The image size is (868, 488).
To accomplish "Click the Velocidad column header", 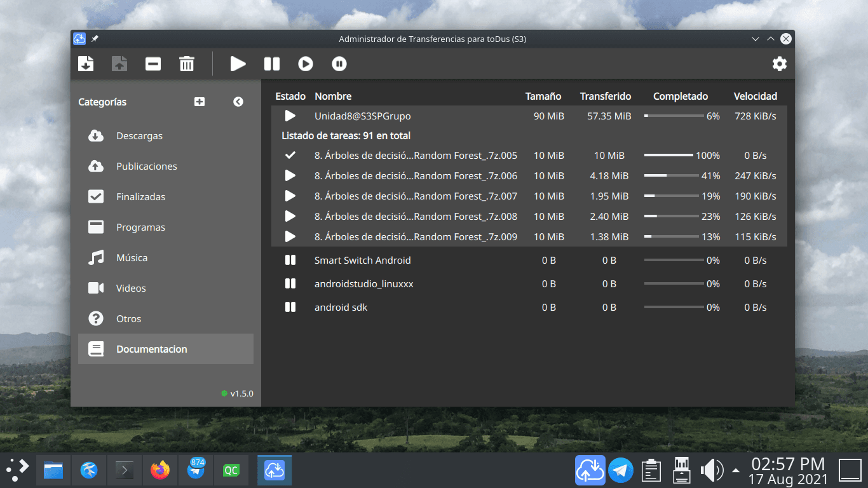I will 756,96.
